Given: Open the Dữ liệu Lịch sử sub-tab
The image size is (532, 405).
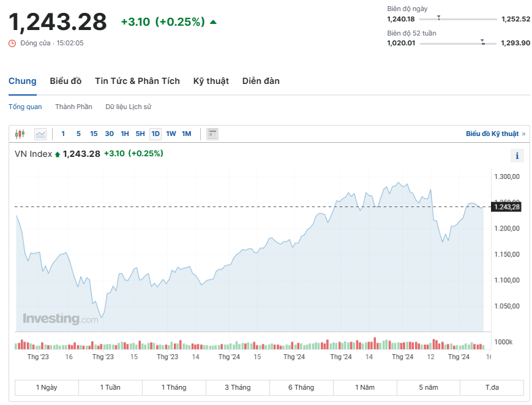Looking at the screenshot, I should click(x=128, y=107).
